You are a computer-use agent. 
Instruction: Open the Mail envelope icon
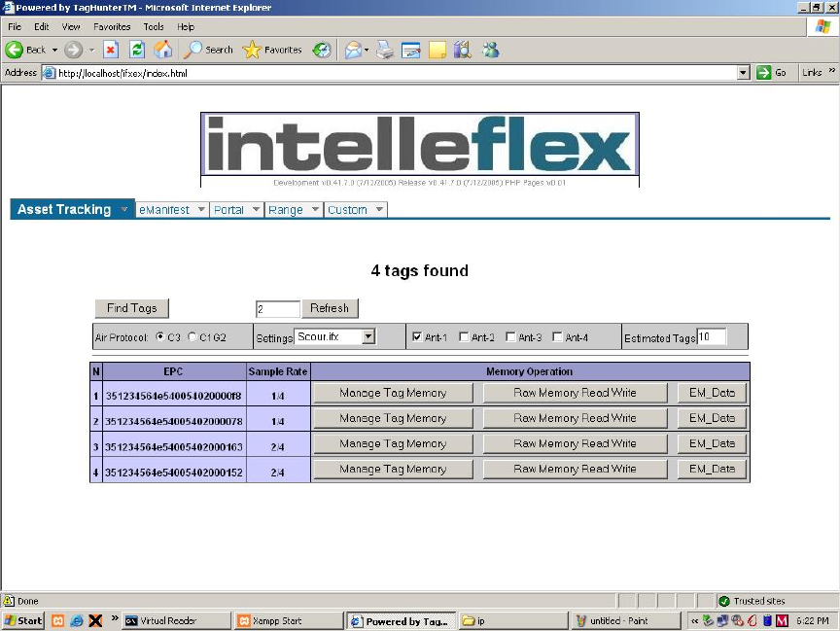coord(353,50)
